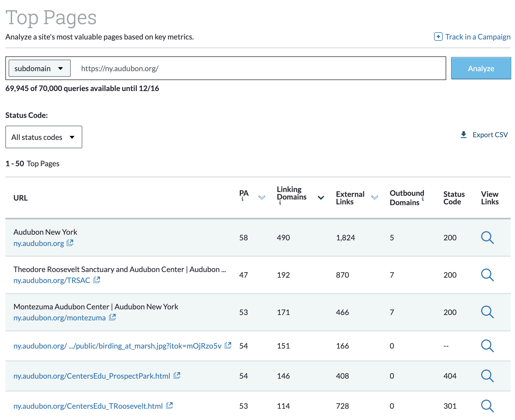
Task: Click external link icon beside ny.audubon.org/montezuma
Action: tap(112, 317)
